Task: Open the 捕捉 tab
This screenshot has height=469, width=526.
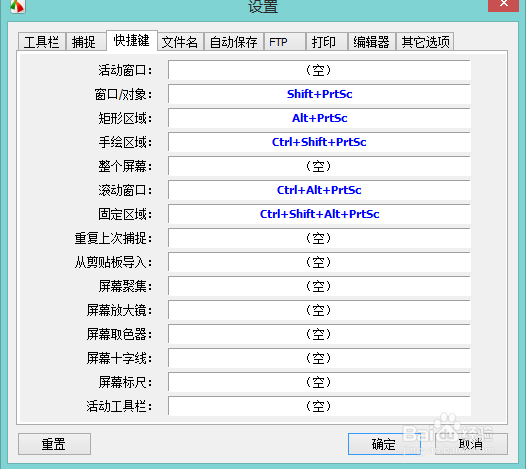Action: pyautogui.click(x=86, y=42)
